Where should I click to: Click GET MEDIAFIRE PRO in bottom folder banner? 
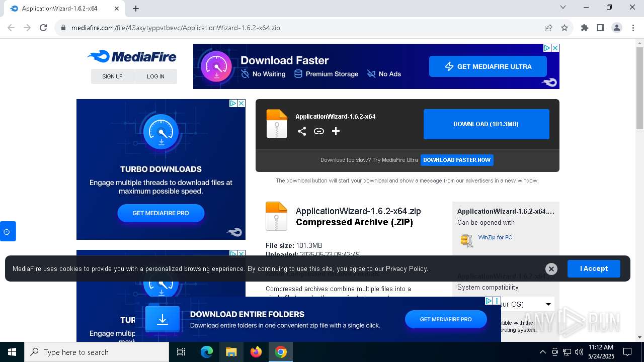446,319
